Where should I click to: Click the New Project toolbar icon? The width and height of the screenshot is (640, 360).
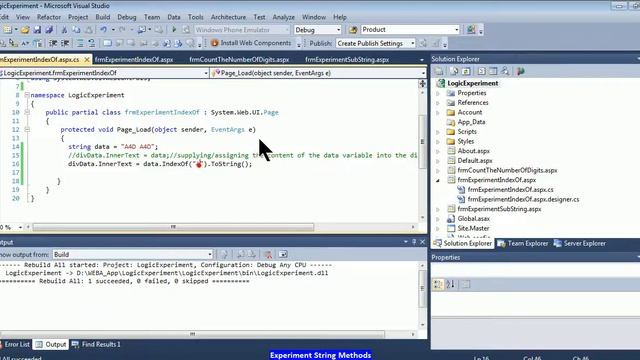click(7, 30)
